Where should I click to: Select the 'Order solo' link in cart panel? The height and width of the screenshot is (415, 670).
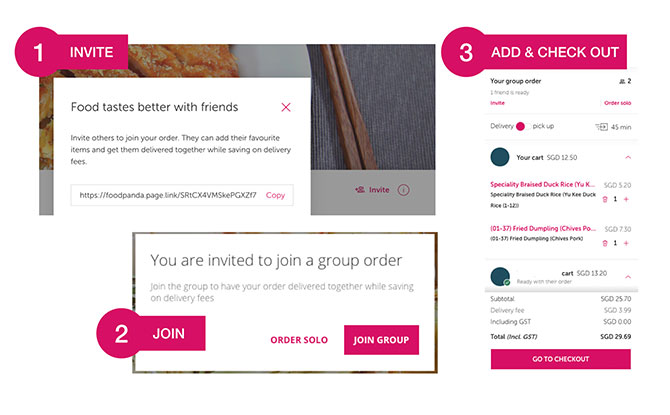tap(617, 103)
